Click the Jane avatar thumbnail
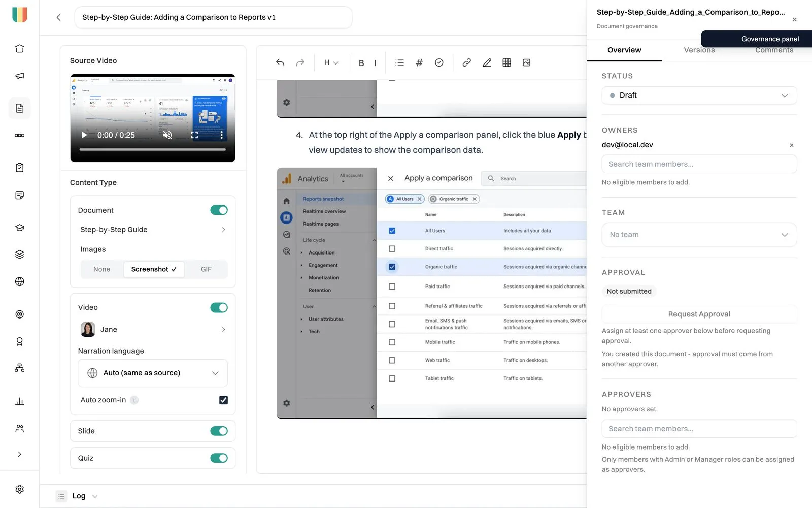The height and width of the screenshot is (508, 812). coord(88,329)
